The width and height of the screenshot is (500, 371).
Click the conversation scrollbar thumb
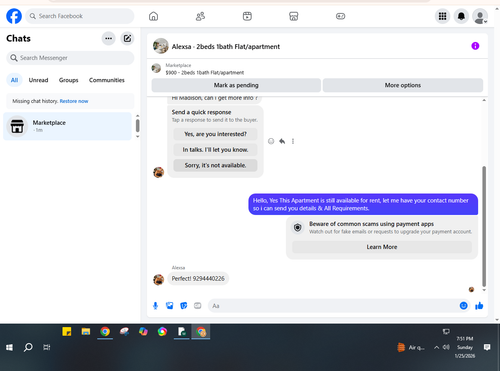pos(484,226)
